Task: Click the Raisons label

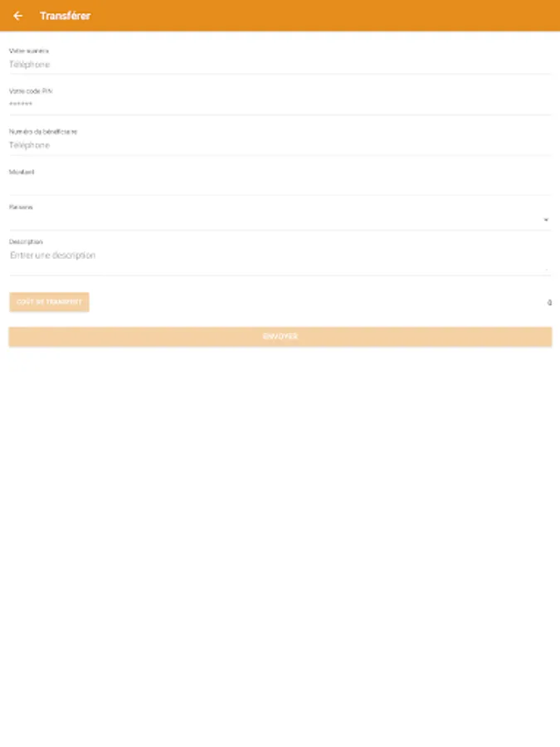Action: 21,207
